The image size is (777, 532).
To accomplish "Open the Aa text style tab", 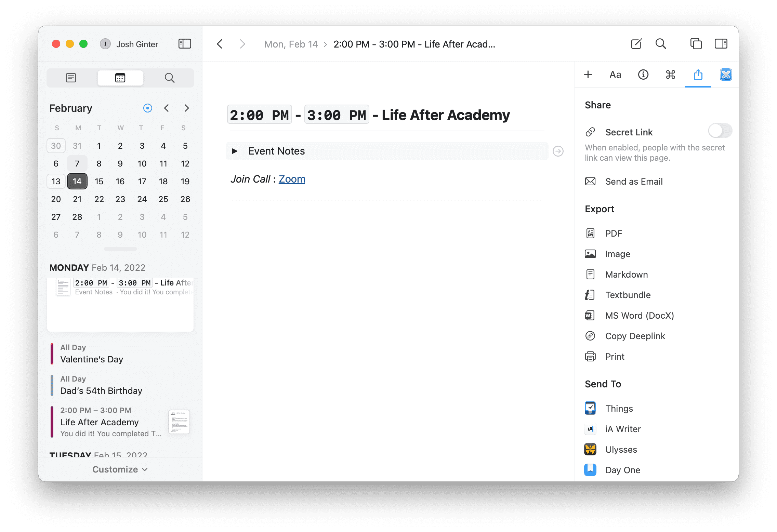I will (x=615, y=75).
